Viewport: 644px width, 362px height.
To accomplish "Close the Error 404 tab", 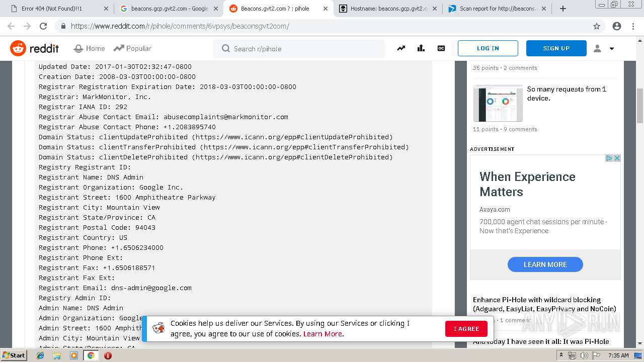I will [106, 9].
